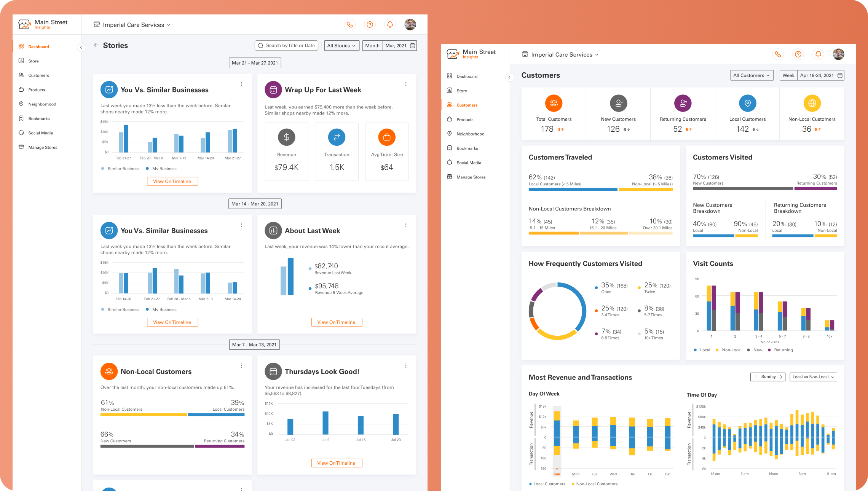Click View On Timeline under About Last Week

(x=337, y=322)
